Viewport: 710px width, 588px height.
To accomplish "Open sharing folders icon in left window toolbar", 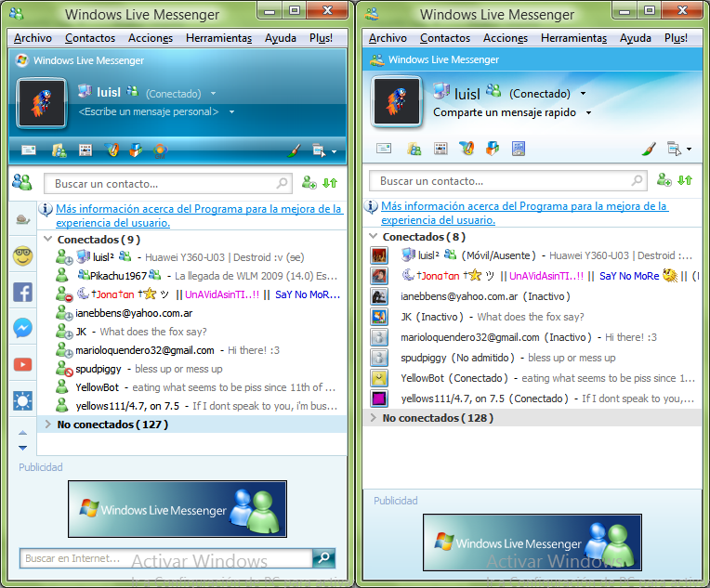I will (59, 150).
